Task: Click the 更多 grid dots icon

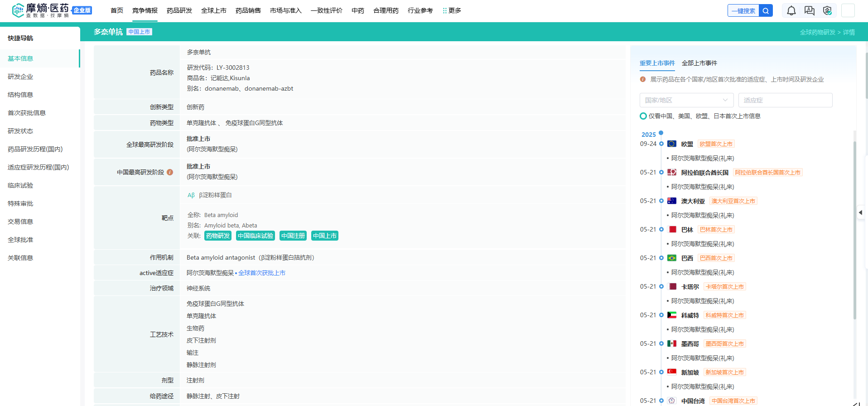Action: click(445, 10)
